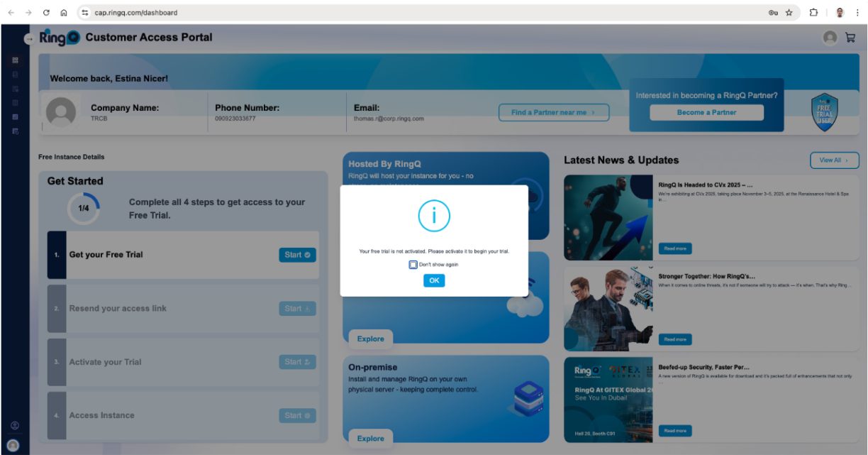Click the RingQ logo
868x455 pixels.
click(60, 38)
